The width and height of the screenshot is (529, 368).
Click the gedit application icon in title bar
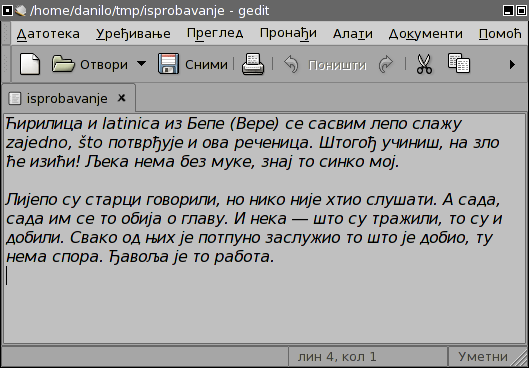[21, 10]
